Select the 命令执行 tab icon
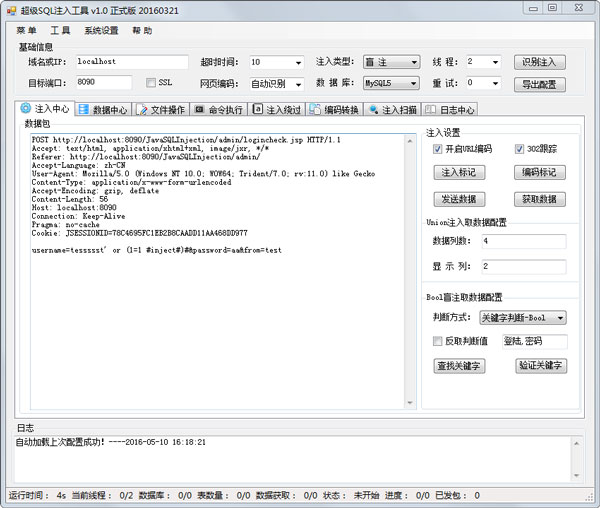The image size is (600, 508). tap(200, 109)
